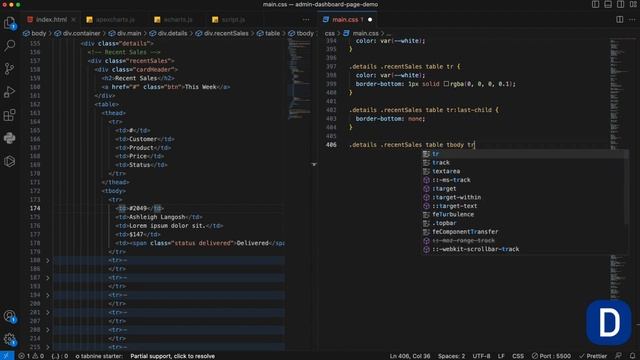
Task: Change UTF-8 encoding in status bar
Action: pyautogui.click(x=481, y=356)
